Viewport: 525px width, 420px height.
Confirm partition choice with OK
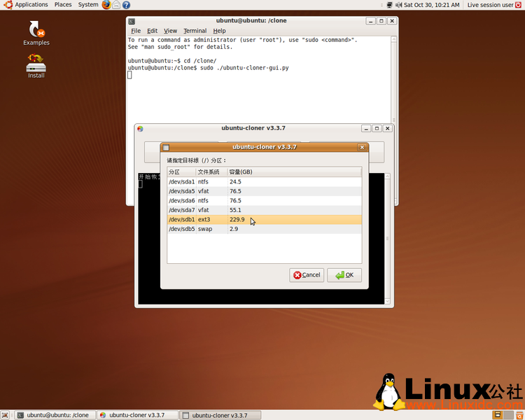coord(344,275)
